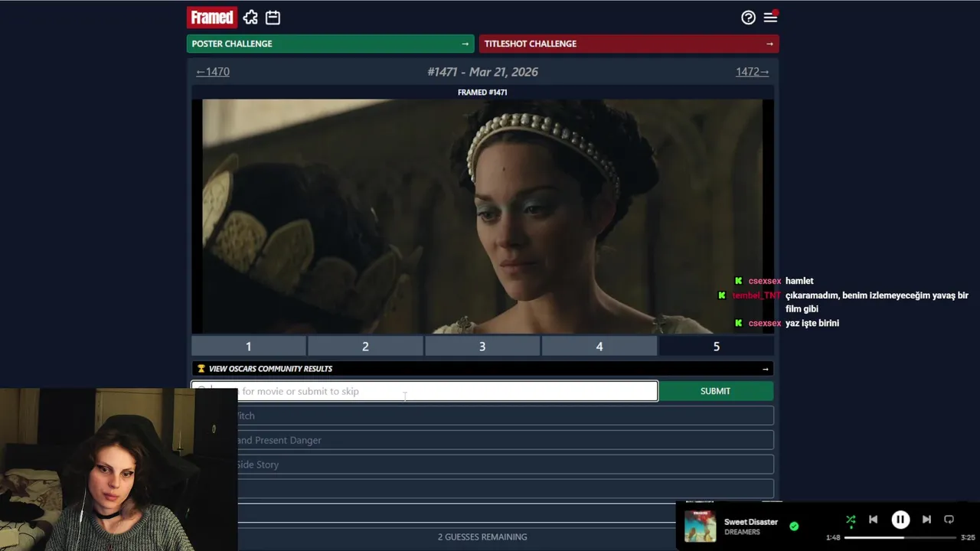Click the Sweet Disaster song title
980x551 pixels.
751,522
